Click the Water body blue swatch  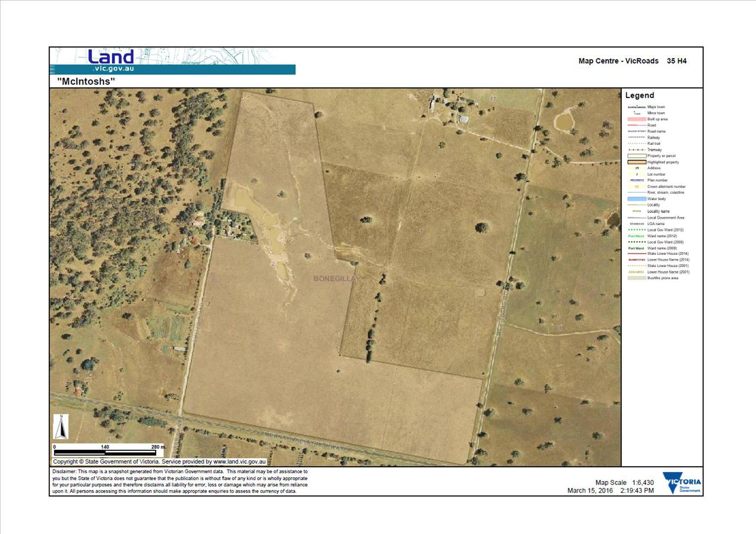point(636,199)
